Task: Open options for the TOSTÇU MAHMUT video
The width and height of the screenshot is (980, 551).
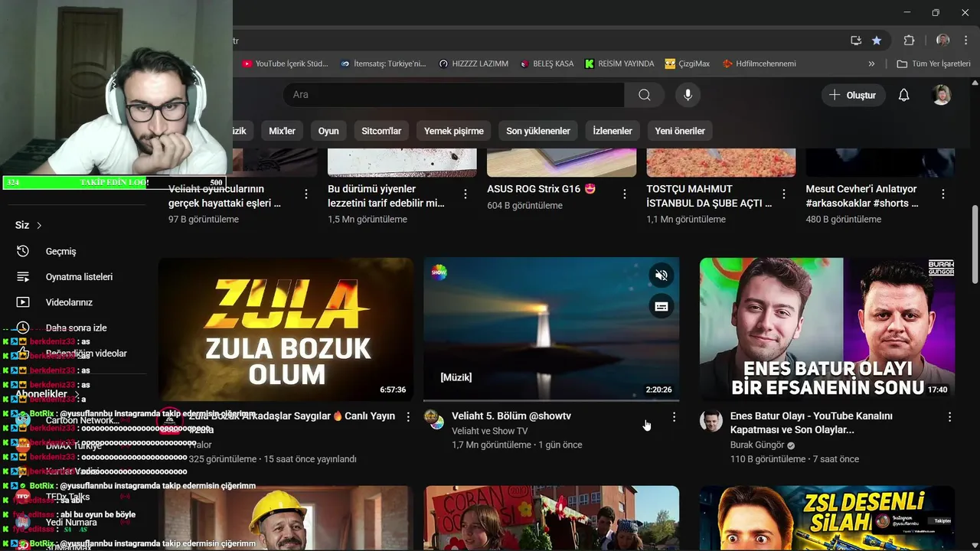Action: click(784, 194)
